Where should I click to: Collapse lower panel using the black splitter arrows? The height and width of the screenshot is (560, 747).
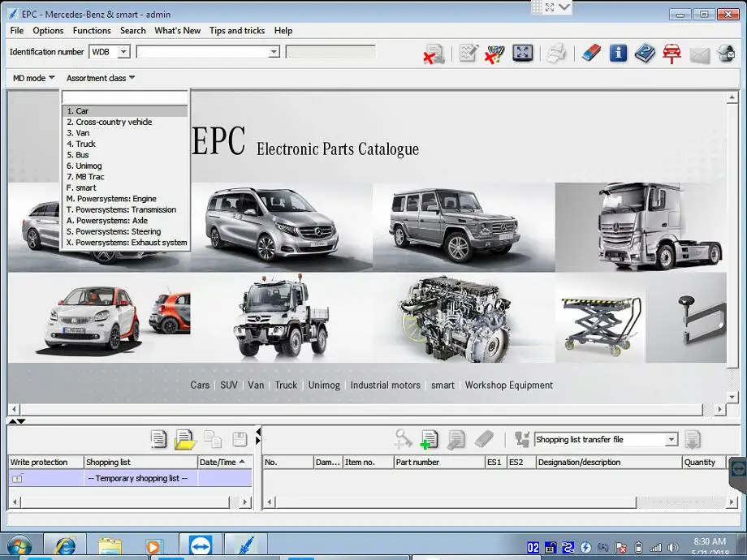(17, 421)
